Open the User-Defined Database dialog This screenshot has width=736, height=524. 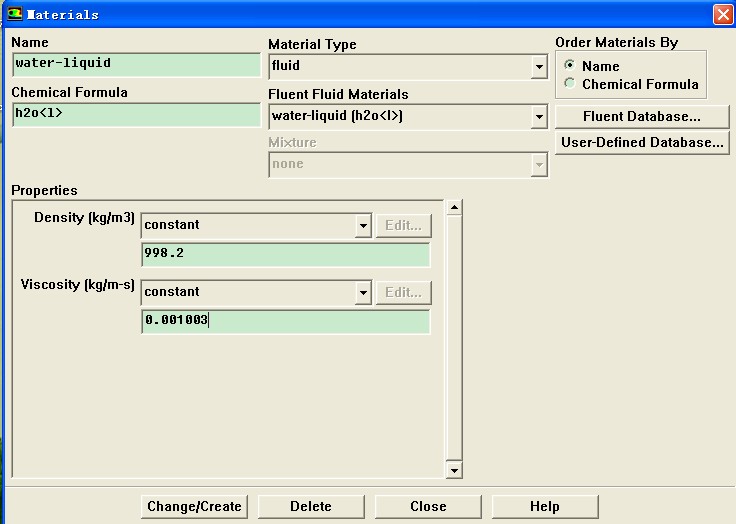(x=641, y=143)
